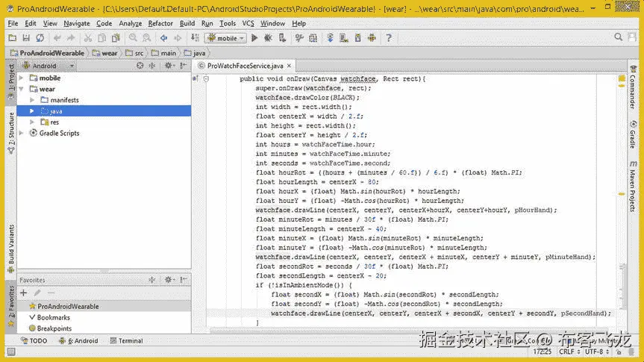Open the Analyze menu

(x=130, y=23)
